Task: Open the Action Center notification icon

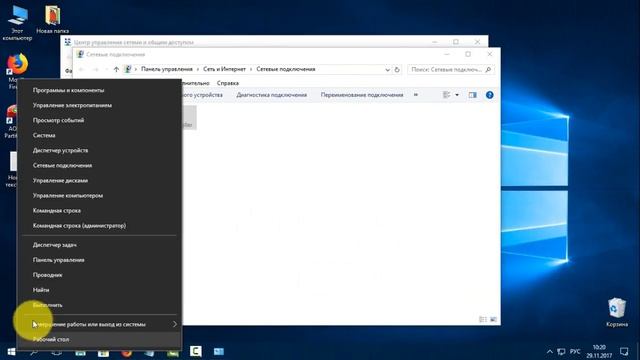Action: (624, 351)
